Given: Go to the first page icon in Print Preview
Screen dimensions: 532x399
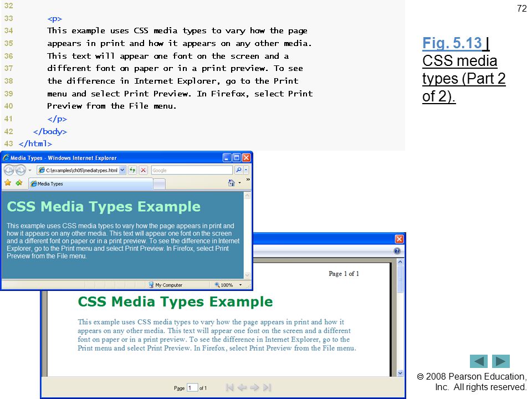Looking at the screenshot, I should click(229, 387).
